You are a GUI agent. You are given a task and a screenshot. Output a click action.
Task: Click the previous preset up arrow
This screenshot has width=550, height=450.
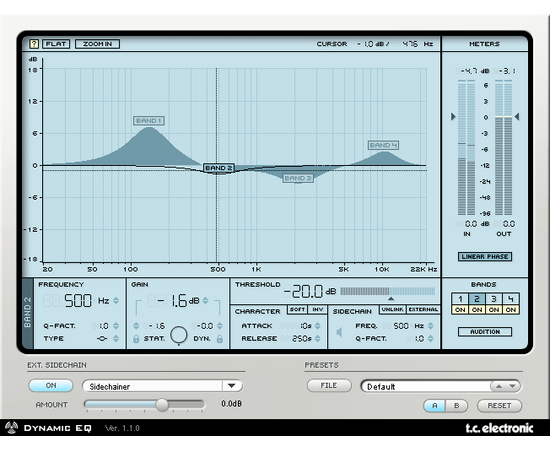(499, 386)
